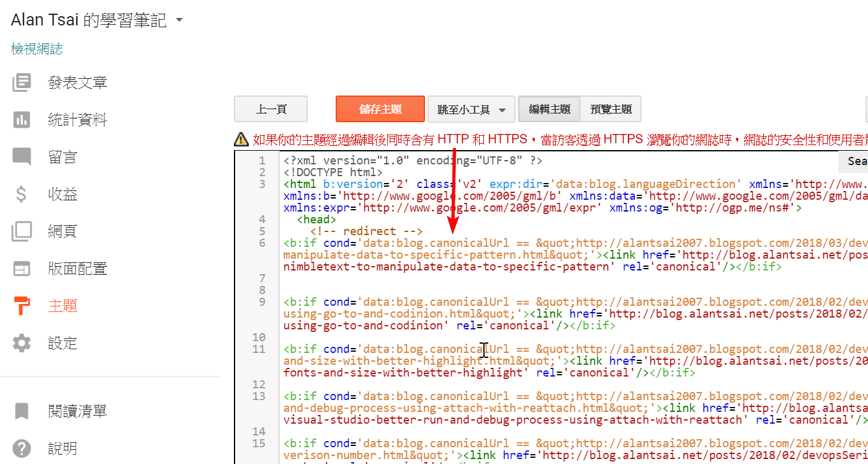Screen dimensions: 868x464
Task: Switch to the 預覽主題 tab
Action: [611, 109]
